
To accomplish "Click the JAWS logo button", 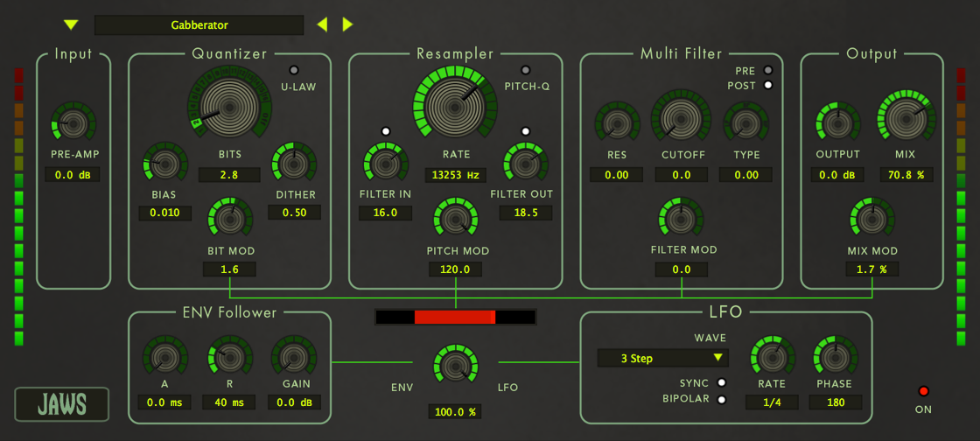I will point(62,405).
